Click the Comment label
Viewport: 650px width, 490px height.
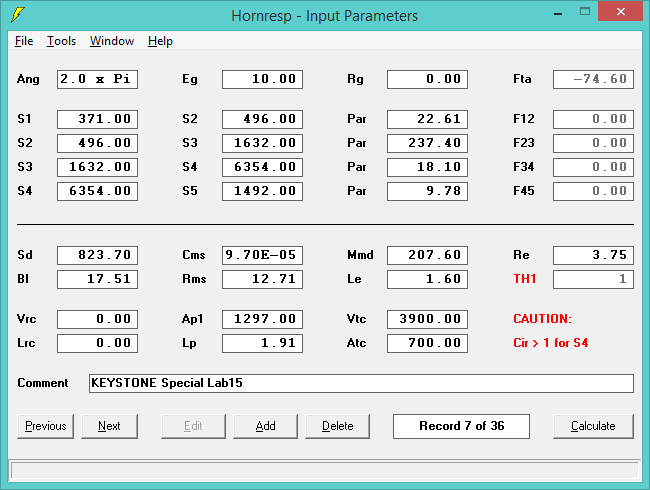click(x=43, y=383)
